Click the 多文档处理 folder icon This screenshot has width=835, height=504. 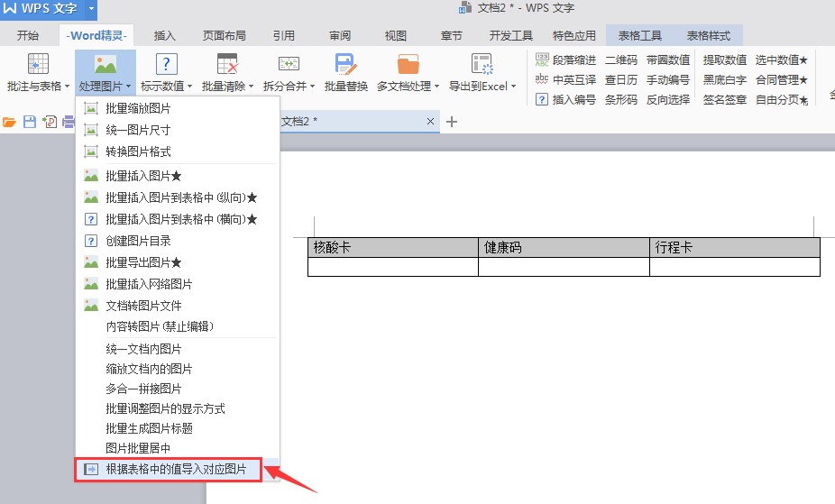coord(408,64)
